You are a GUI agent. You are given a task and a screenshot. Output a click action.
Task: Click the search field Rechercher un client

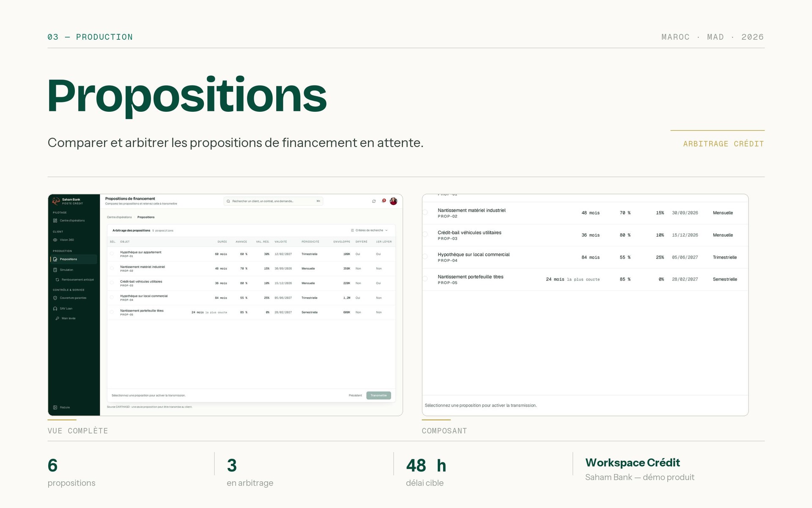(273, 201)
